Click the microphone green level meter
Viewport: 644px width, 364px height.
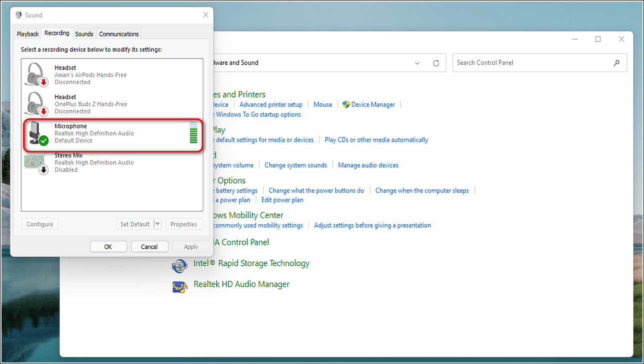pyautogui.click(x=193, y=133)
